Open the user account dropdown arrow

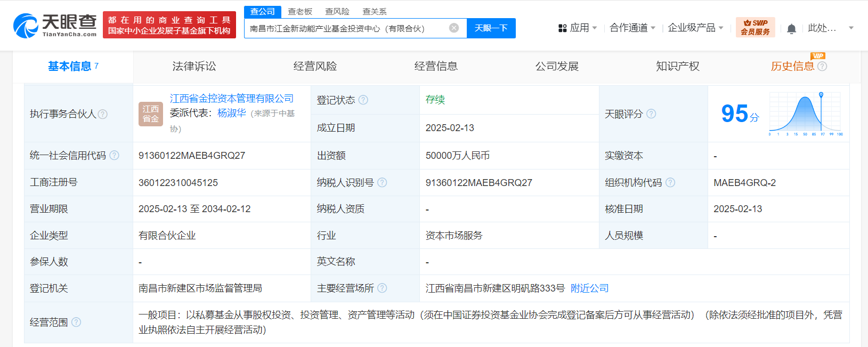[x=851, y=28]
